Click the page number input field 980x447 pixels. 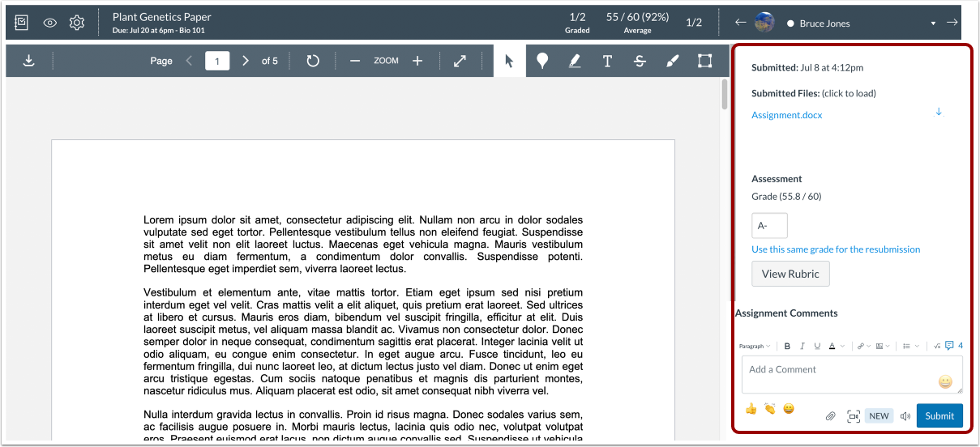click(217, 61)
